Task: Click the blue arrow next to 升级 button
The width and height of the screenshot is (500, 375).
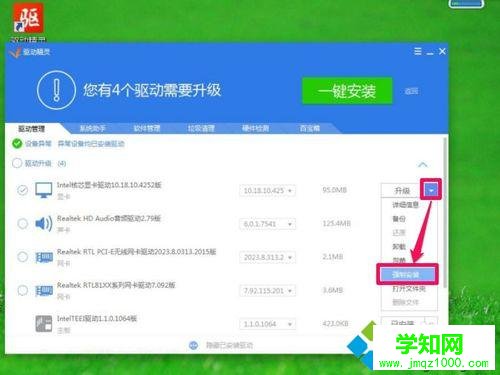Action: point(431,190)
